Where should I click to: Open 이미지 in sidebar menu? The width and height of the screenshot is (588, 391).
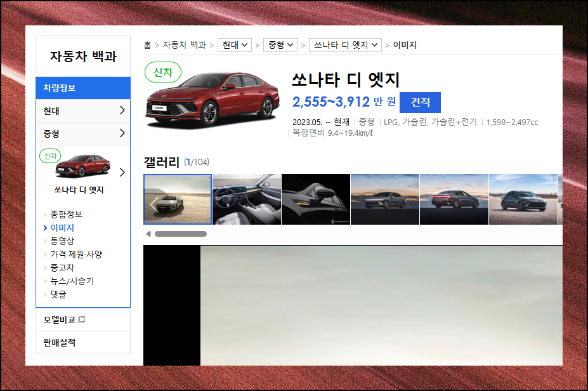click(62, 228)
